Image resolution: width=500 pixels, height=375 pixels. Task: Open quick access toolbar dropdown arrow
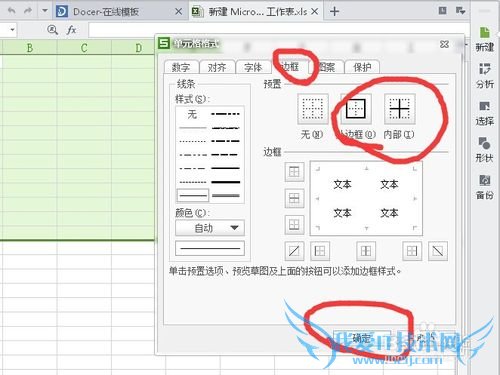coord(45,11)
